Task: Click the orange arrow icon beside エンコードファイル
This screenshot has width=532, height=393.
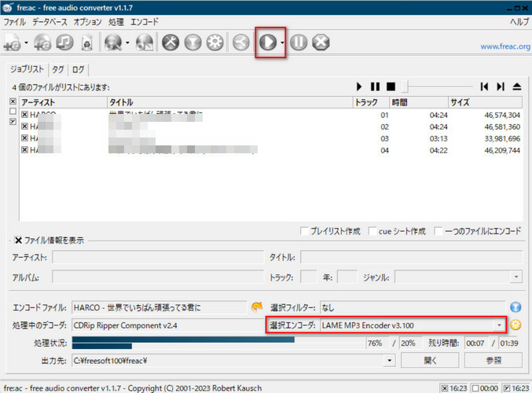Action: (x=257, y=307)
